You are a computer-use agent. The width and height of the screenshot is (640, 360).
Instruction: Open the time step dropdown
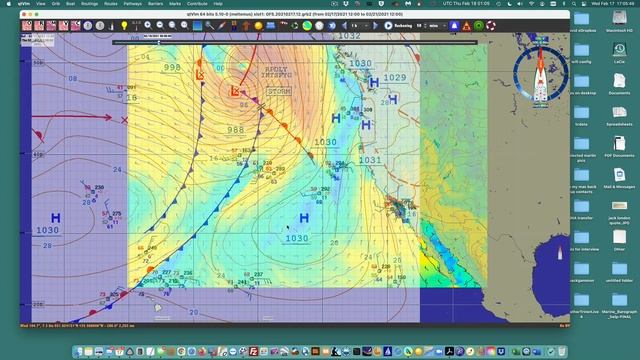pos(360,26)
